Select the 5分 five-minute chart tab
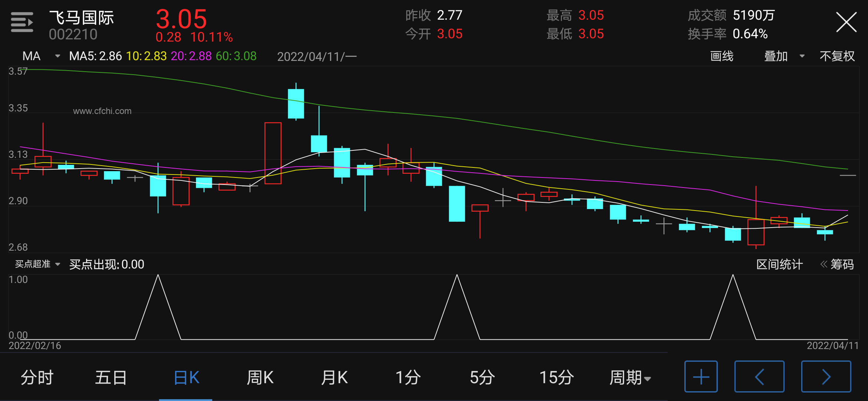The image size is (868, 401). click(x=482, y=378)
